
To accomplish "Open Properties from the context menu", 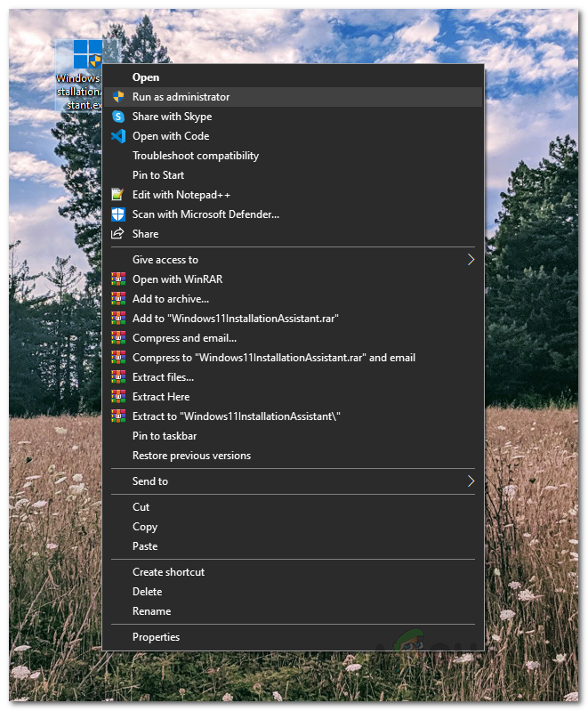I will pos(293,637).
